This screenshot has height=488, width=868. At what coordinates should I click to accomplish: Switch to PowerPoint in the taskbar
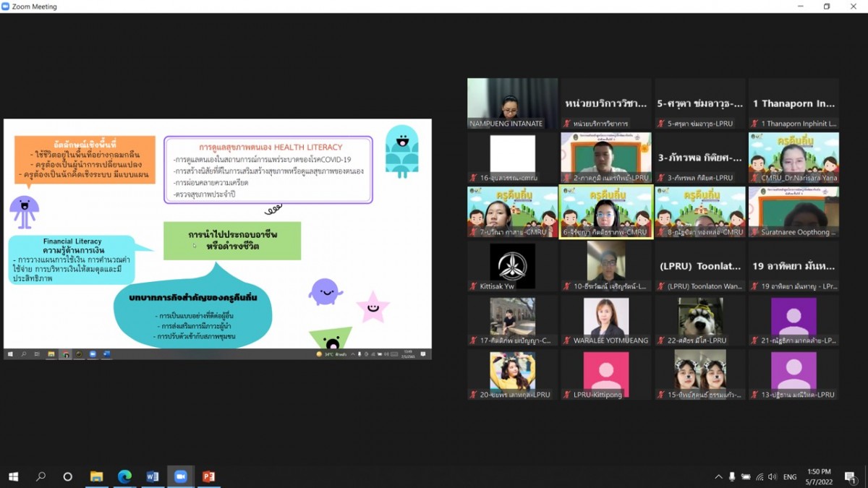click(x=209, y=476)
